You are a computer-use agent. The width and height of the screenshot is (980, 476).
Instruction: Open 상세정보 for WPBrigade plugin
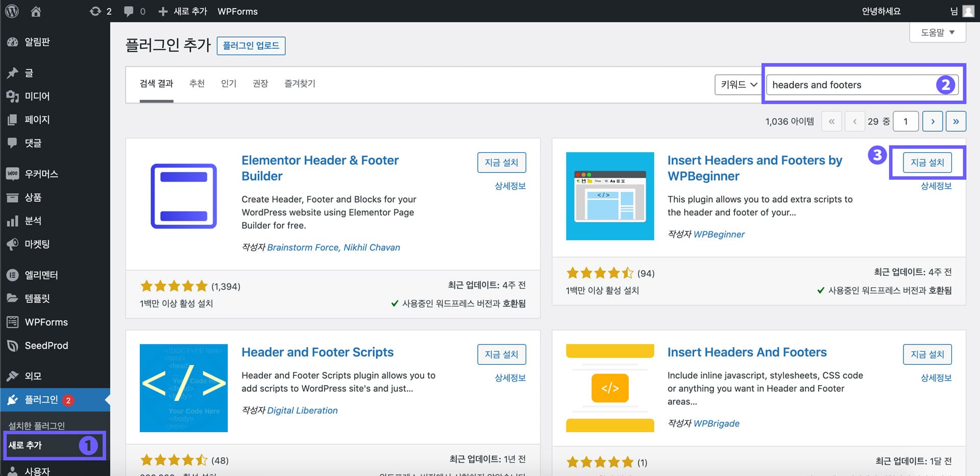tap(936, 378)
